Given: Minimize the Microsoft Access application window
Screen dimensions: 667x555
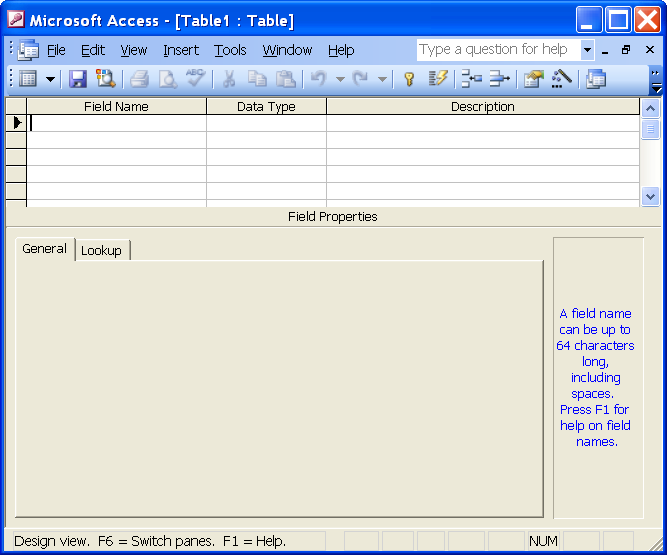Looking at the screenshot, I should pos(589,20).
